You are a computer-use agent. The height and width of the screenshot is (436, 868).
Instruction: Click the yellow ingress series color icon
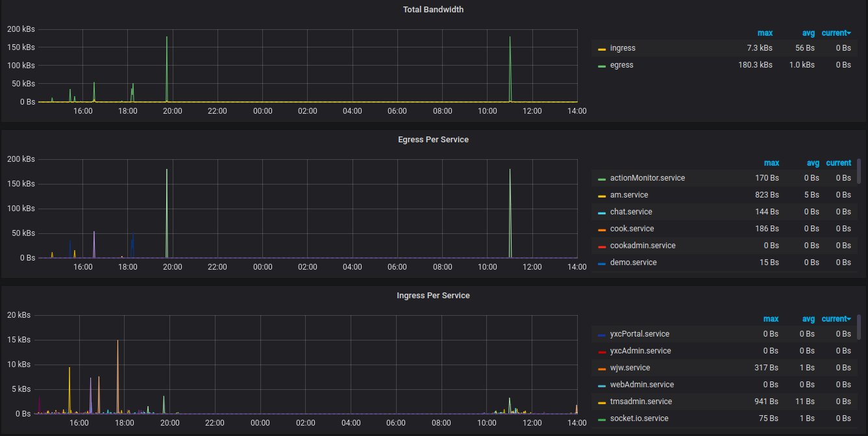click(602, 49)
